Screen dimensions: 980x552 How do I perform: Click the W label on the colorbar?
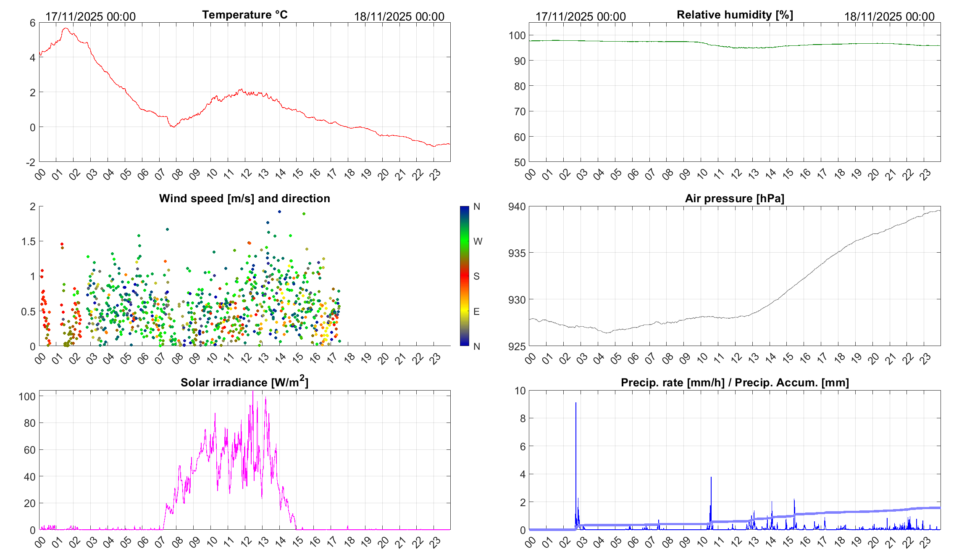[x=478, y=241]
